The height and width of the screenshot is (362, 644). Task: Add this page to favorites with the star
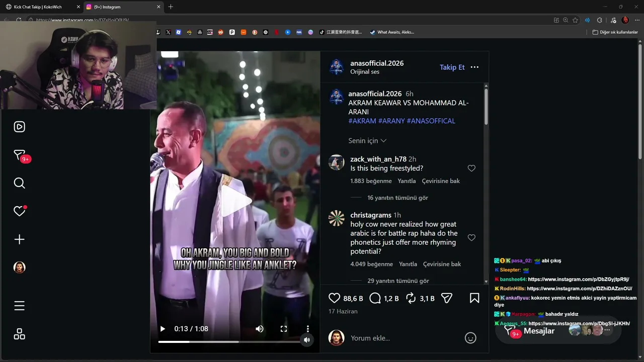pyautogui.click(x=576, y=20)
